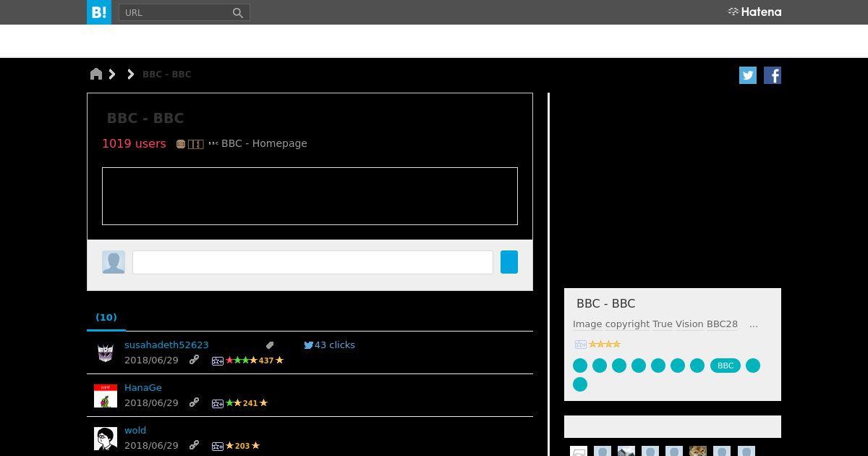Image resolution: width=868 pixels, height=456 pixels.
Task: Open BBC - Homepage link
Action: pos(264,143)
